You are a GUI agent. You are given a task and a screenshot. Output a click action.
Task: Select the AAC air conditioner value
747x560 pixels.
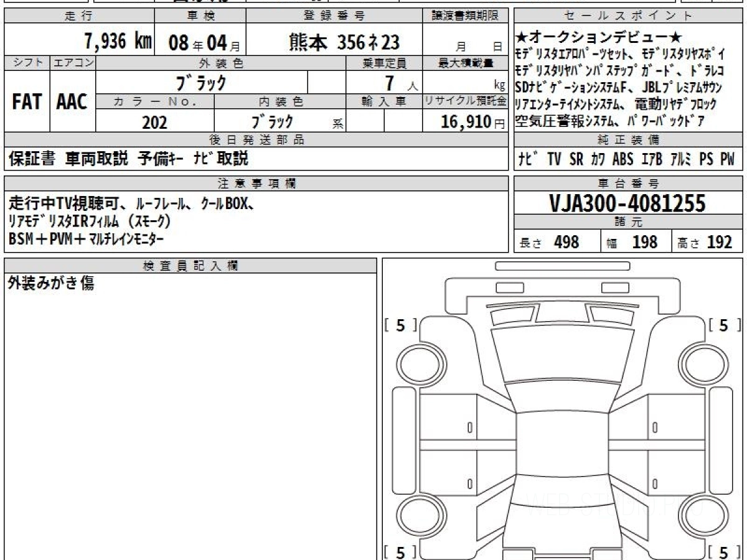click(x=72, y=102)
